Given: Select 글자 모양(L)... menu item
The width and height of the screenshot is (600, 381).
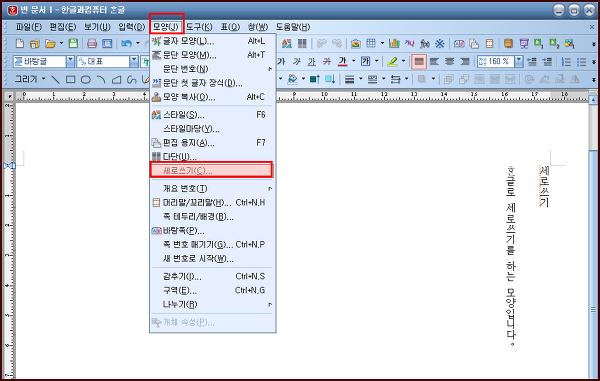Looking at the screenshot, I should tap(212, 41).
